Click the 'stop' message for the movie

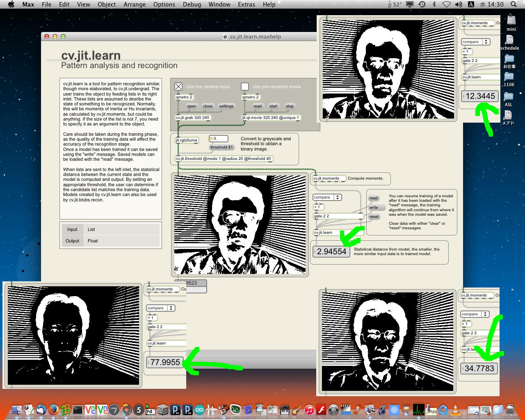point(290,106)
